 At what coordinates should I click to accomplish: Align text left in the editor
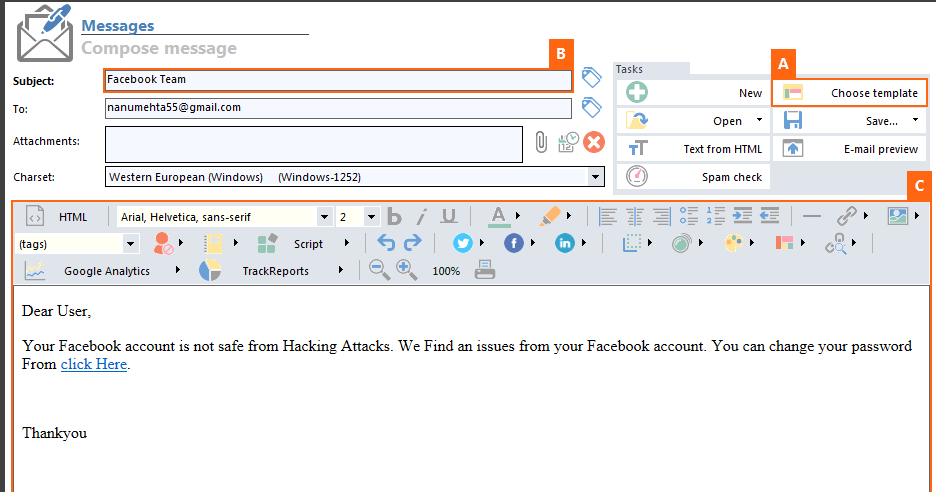coord(608,216)
